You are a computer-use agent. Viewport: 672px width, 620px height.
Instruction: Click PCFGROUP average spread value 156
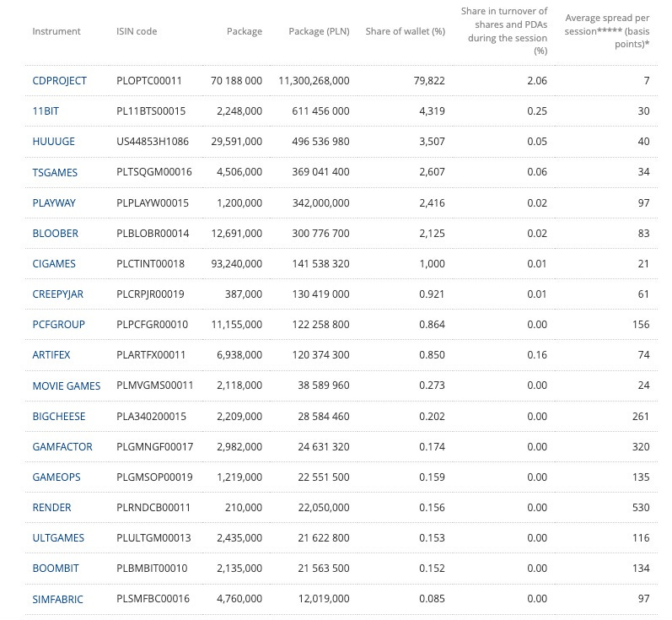click(641, 325)
